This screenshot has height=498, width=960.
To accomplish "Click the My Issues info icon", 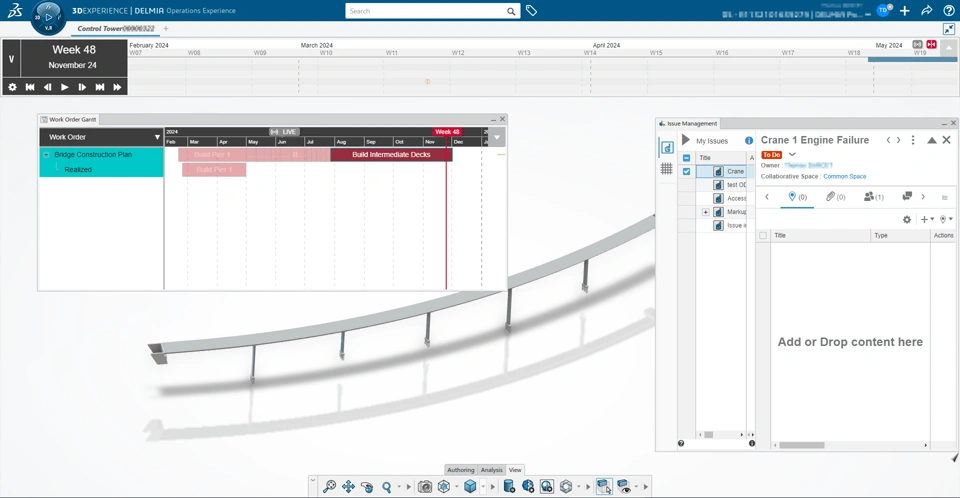I will 749,140.
